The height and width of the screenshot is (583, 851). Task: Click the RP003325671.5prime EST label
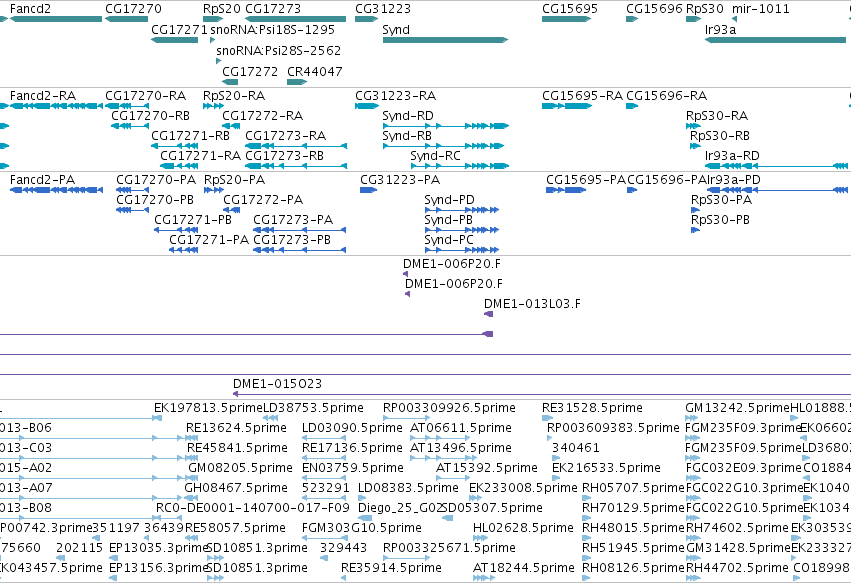(x=449, y=548)
